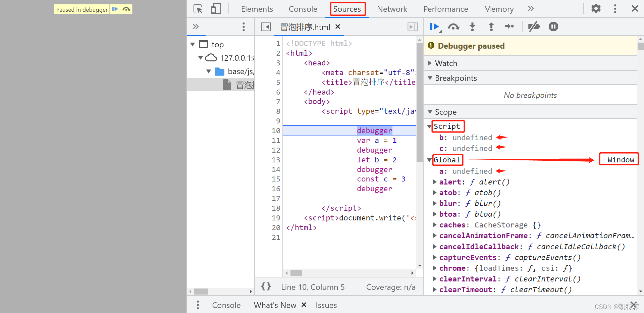The width and height of the screenshot is (644, 313).
Task: Show more DevTools tabs chevron
Action: click(531, 9)
